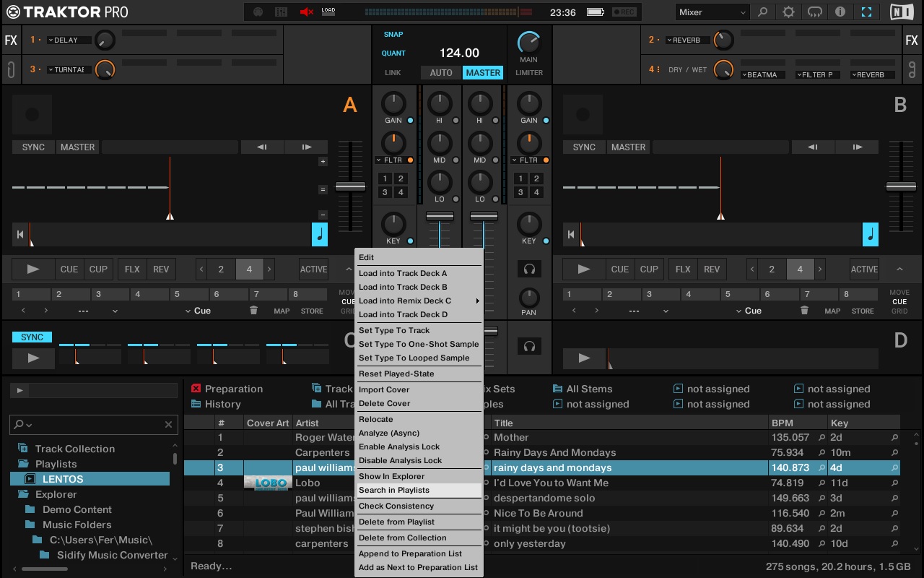Enable keylock note icon on Deck B
This screenshot has height=578, width=924.
(871, 235)
